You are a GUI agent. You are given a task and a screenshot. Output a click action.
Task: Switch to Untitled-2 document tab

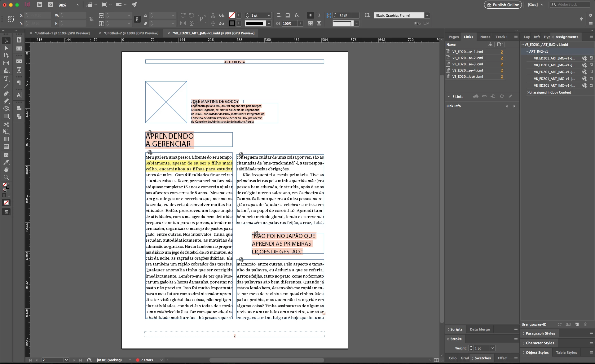tap(131, 33)
